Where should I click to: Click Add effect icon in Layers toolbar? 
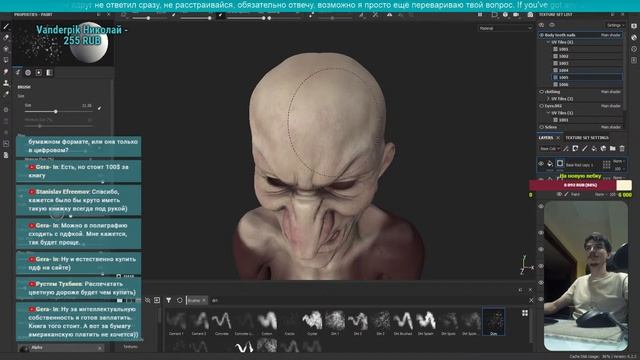(x=566, y=149)
